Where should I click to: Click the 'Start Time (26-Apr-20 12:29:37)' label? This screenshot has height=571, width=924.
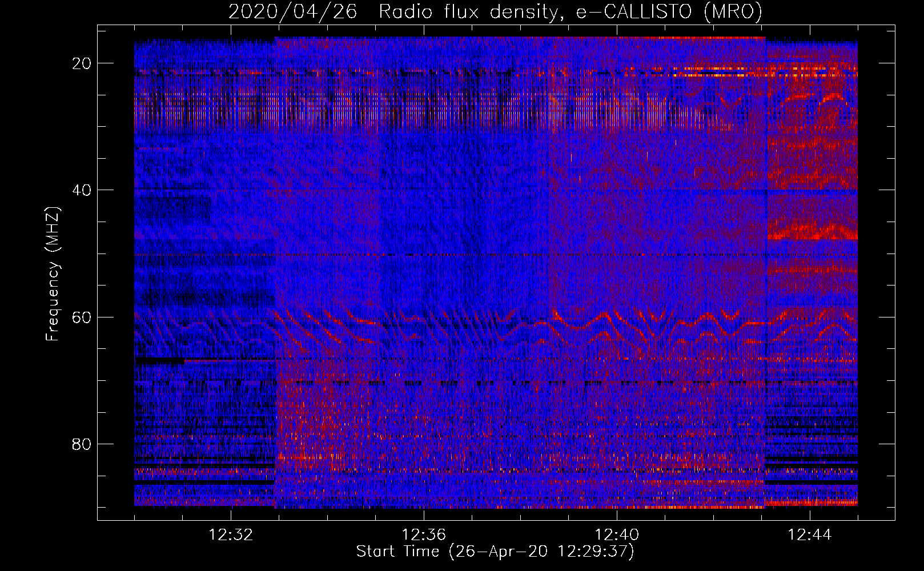coord(495,552)
